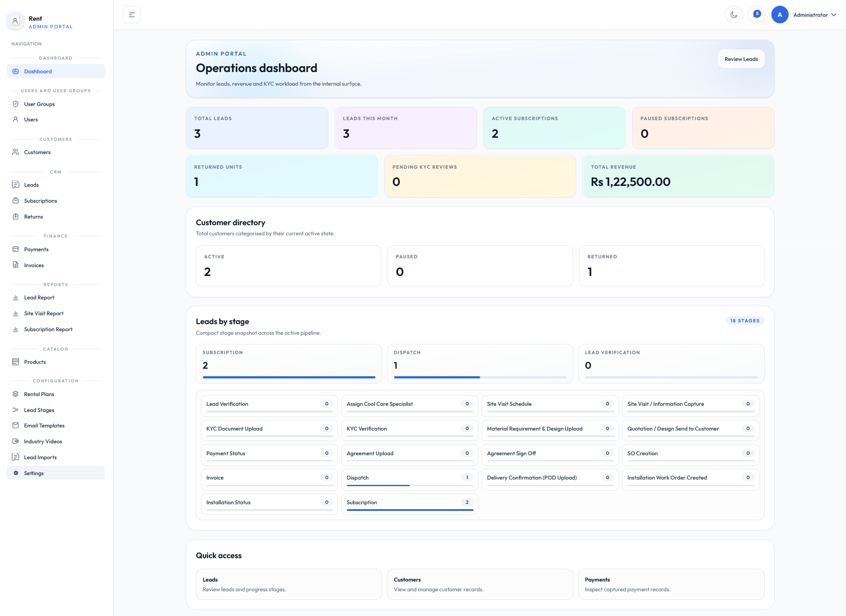Expand the Administrator account dropdown
This screenshot has height=616, width=846.
[x=815, y=15]
